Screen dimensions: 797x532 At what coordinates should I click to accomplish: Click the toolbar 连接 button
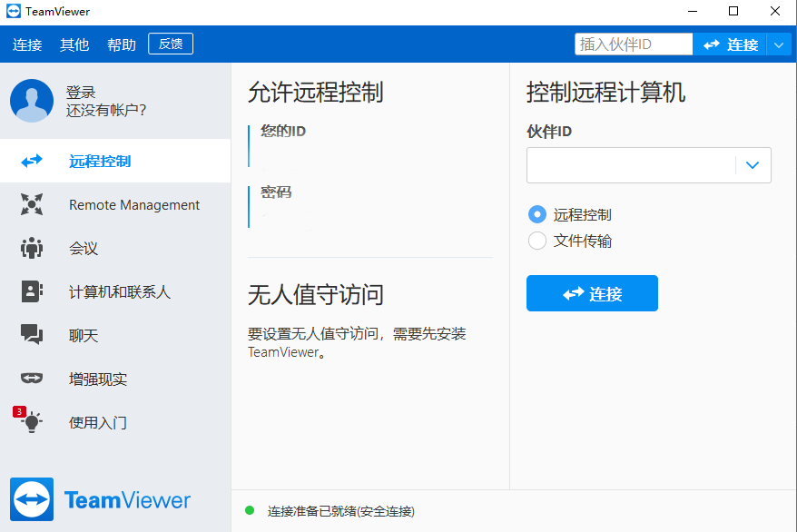[730, 44]
